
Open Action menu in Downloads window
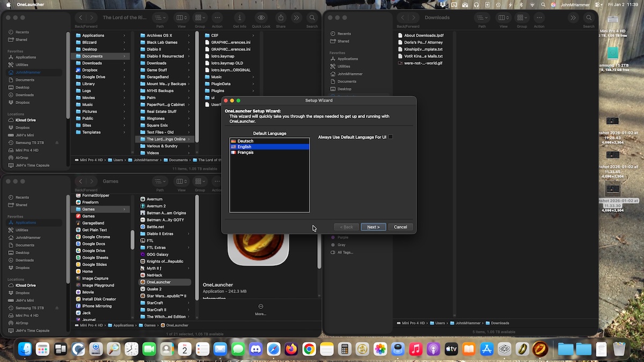539,18
